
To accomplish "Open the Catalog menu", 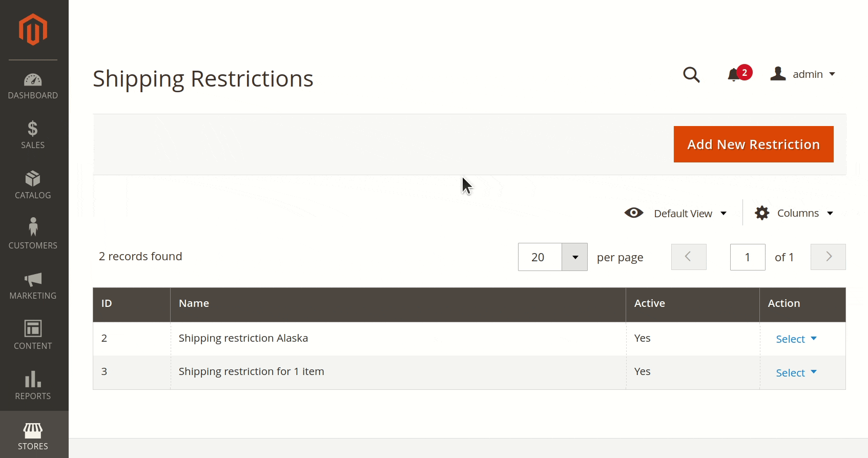I will pos(33,185).
